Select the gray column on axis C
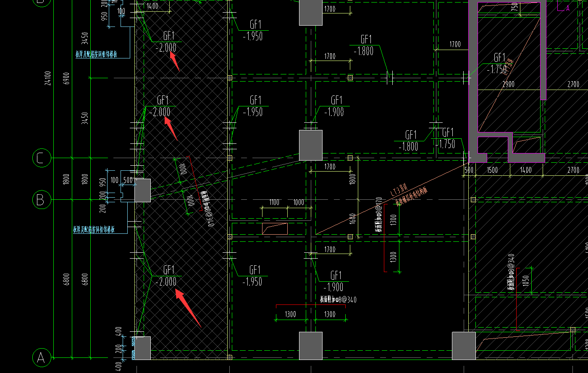Image resolution: width=588 pixels, height=373 pixels. click(311, 145)
